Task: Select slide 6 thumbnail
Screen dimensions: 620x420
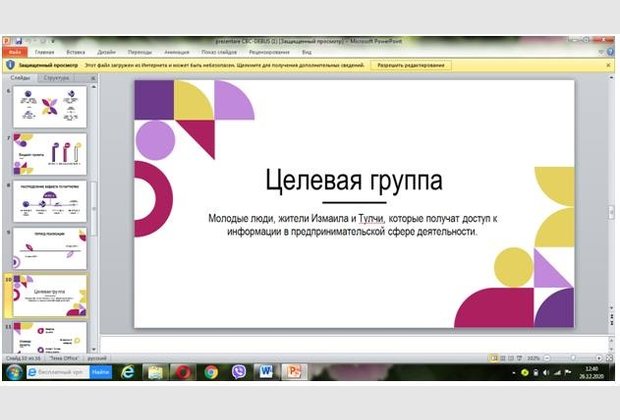Action: tap(50, 106)
